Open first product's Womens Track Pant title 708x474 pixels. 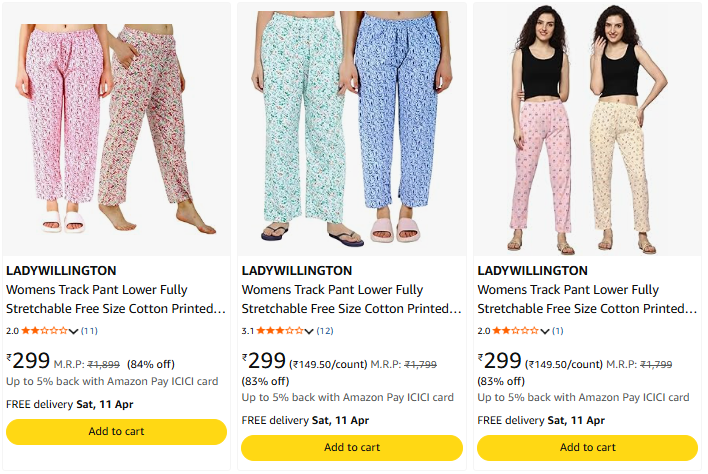116,299
